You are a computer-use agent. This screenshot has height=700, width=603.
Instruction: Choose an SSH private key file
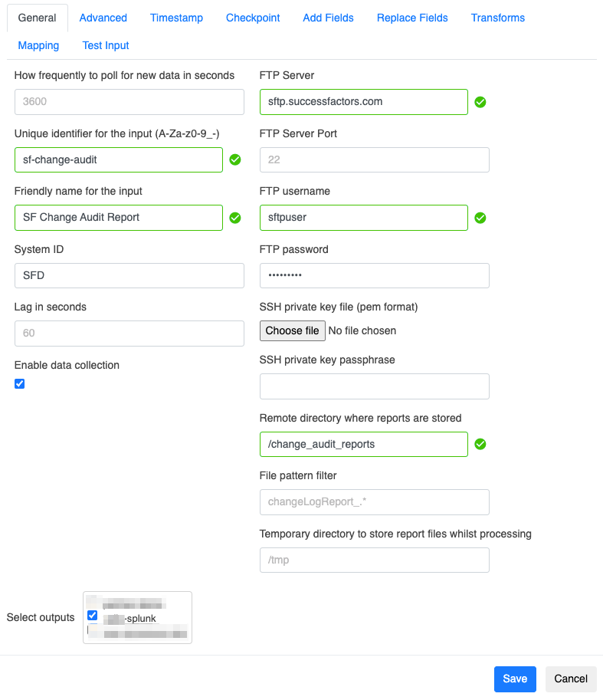(x=292, y=330)
